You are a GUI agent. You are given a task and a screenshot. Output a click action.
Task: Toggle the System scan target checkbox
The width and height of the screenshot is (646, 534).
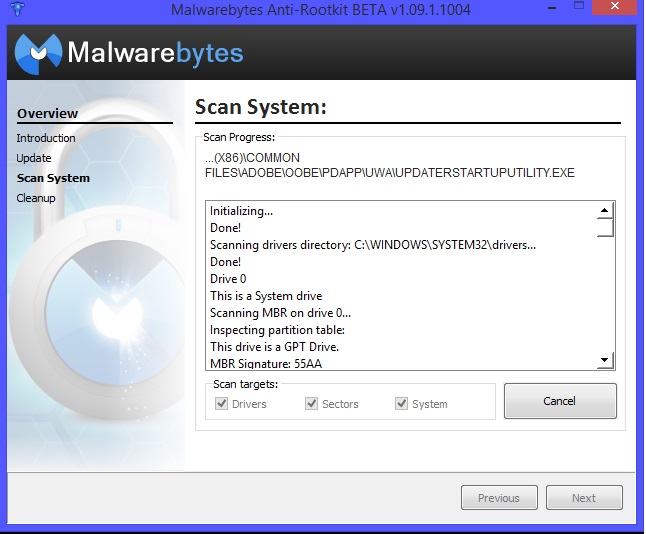tap(402, 404)
